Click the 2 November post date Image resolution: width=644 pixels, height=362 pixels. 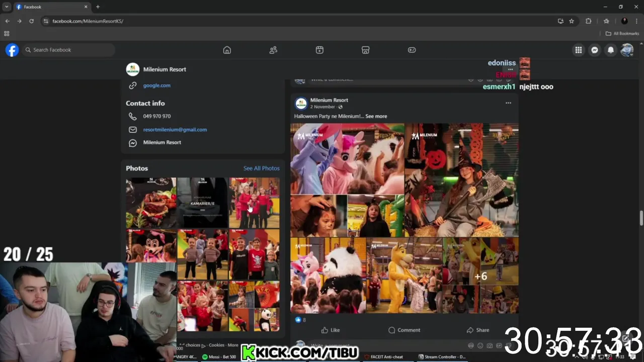[x=323, y=107]
